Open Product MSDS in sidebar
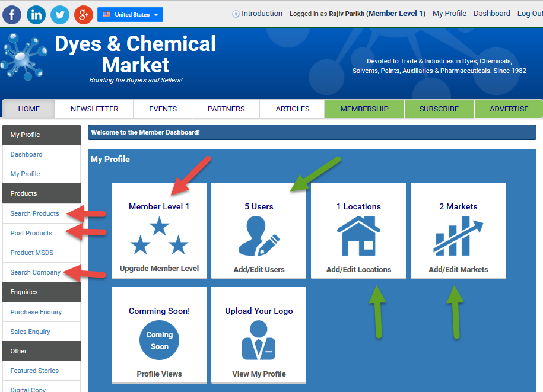The width and height of the screenshot is (543, 392). [x=32, y=253]
